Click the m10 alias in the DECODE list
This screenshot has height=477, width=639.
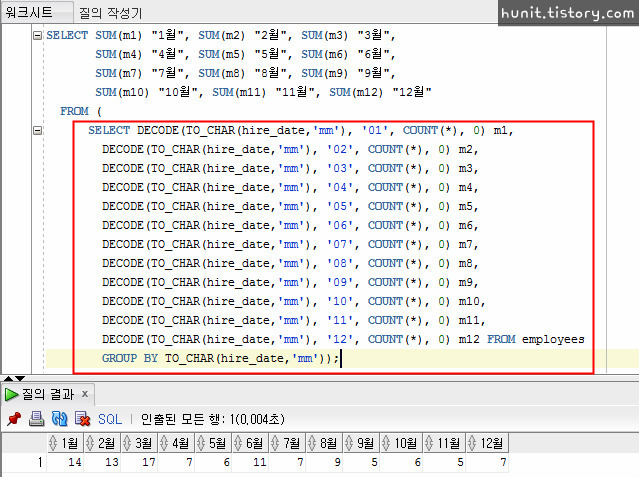click(469, 301)
